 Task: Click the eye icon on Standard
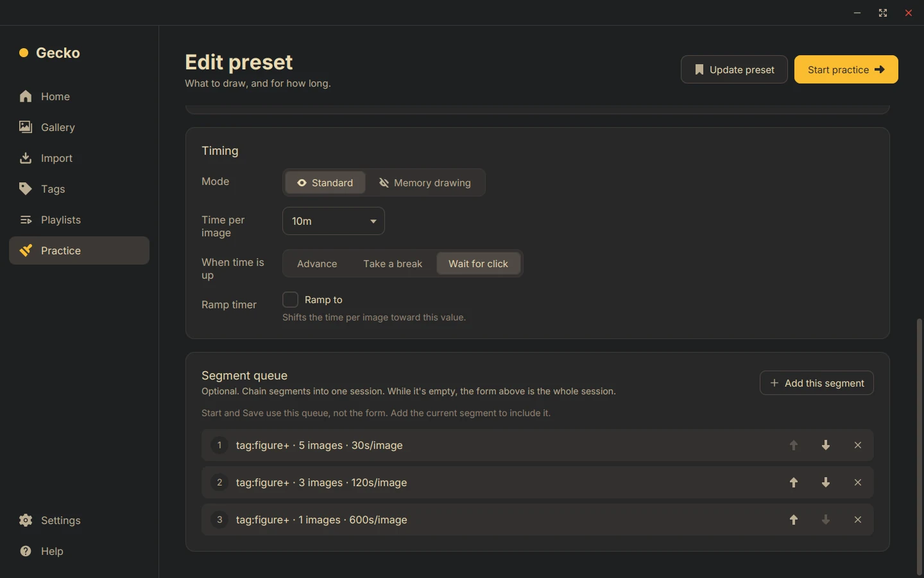[302, 182]
